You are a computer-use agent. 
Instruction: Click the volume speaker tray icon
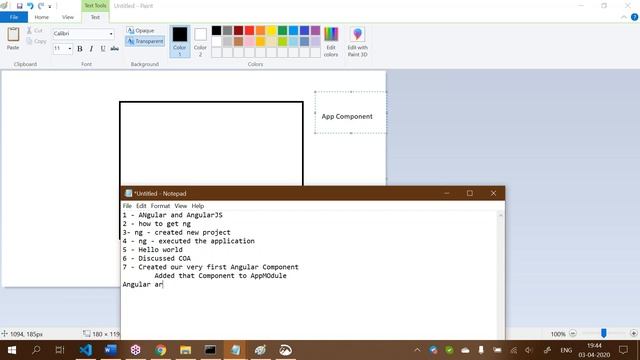529,350
